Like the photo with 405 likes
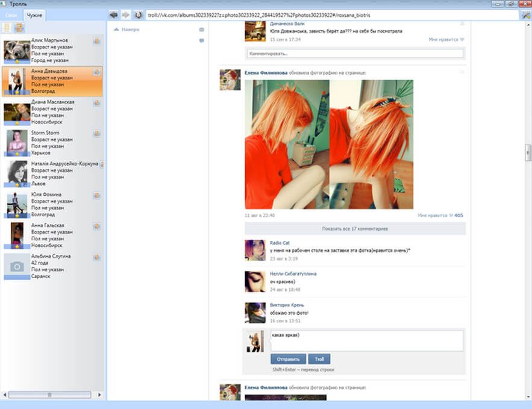Image resolution: width=532 pixels, height=409 pixels. click(440, 216)
